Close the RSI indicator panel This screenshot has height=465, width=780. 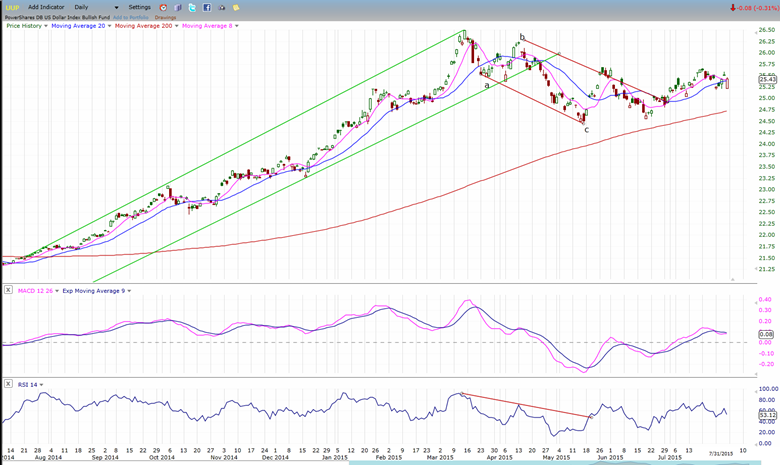point(9,384)
